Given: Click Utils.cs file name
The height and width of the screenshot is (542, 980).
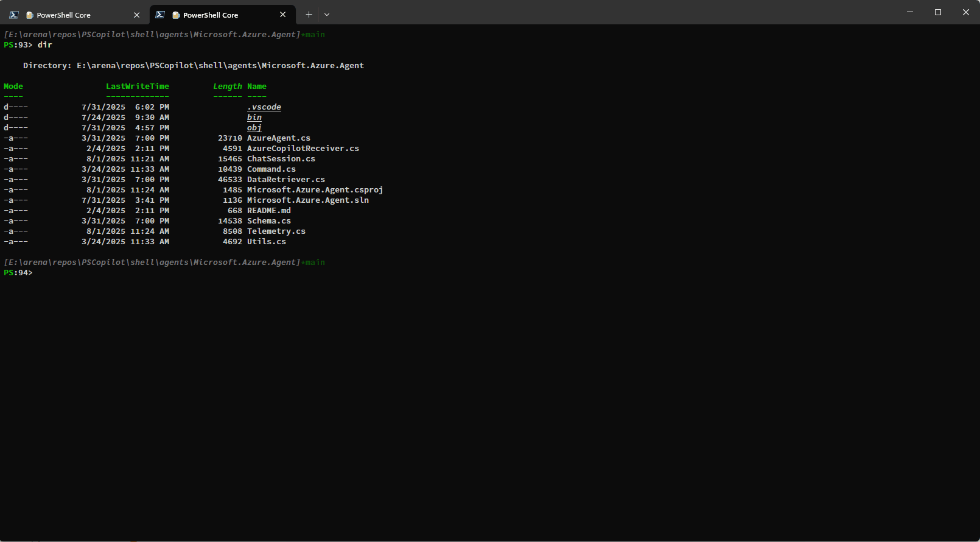Looking at the screenshot, I should tap(267, 242).
